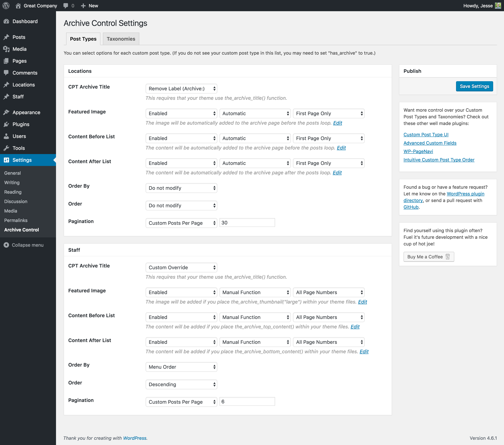Click Edit link for Staff Content Before List
Viewport: 504px width, 445px height.
tap(355, 327)
